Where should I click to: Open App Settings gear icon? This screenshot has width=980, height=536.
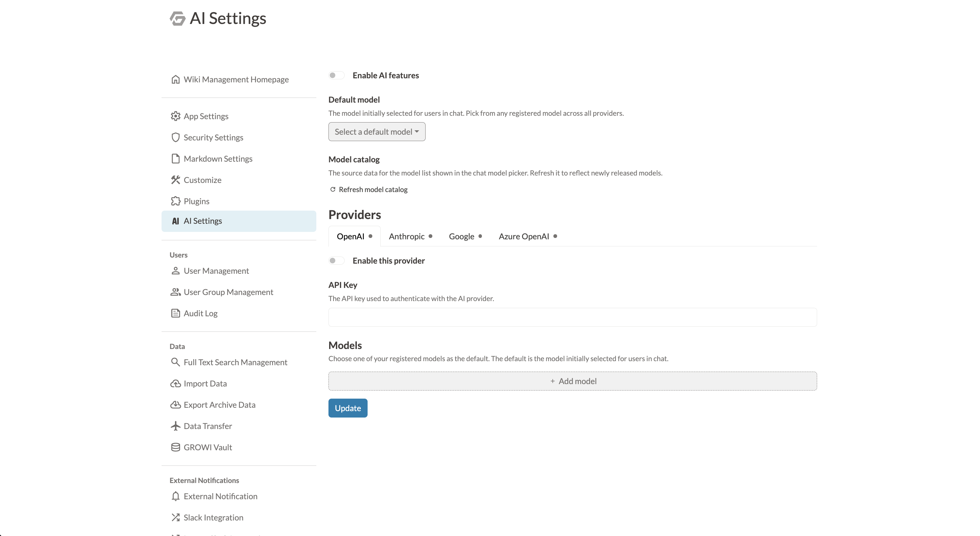[x=175, y=116]
